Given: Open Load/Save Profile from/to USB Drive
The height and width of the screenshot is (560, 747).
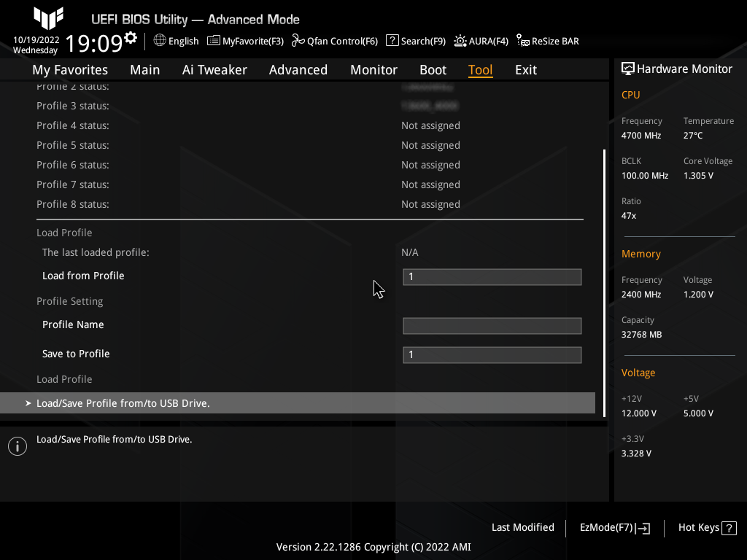Looking at the screenshot, I should [123, 402].
